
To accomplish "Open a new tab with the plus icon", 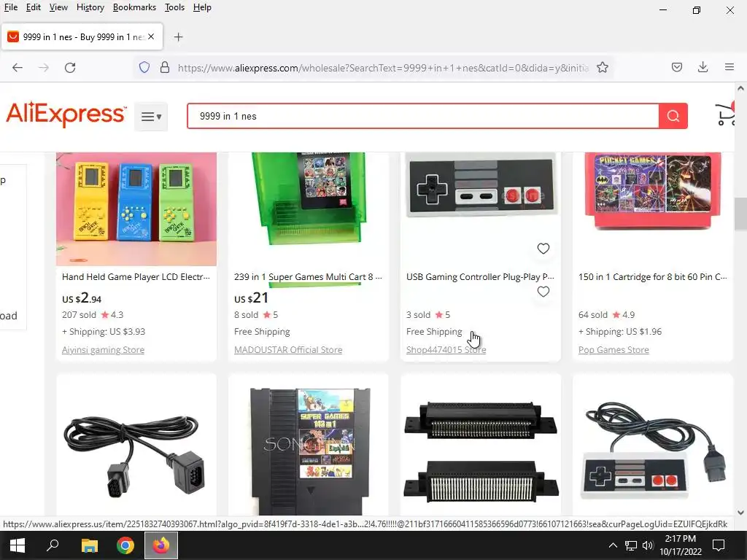I will [178, 37].
